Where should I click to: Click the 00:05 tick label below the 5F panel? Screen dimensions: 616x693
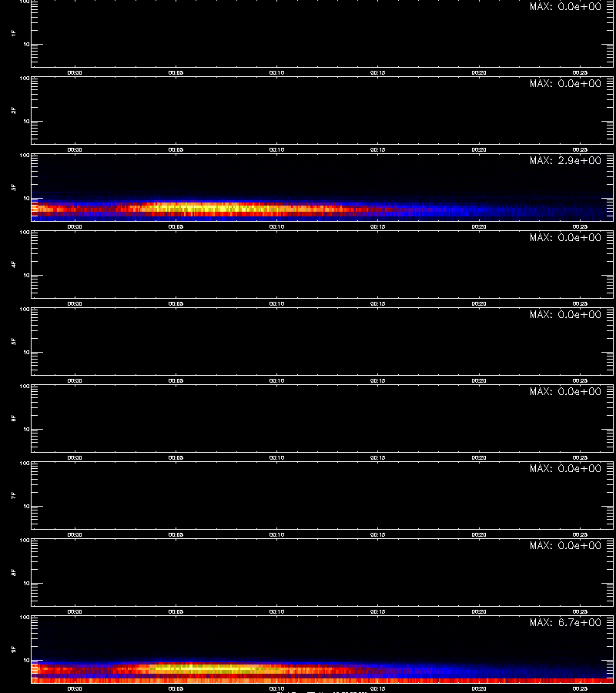tap(176, 380)
